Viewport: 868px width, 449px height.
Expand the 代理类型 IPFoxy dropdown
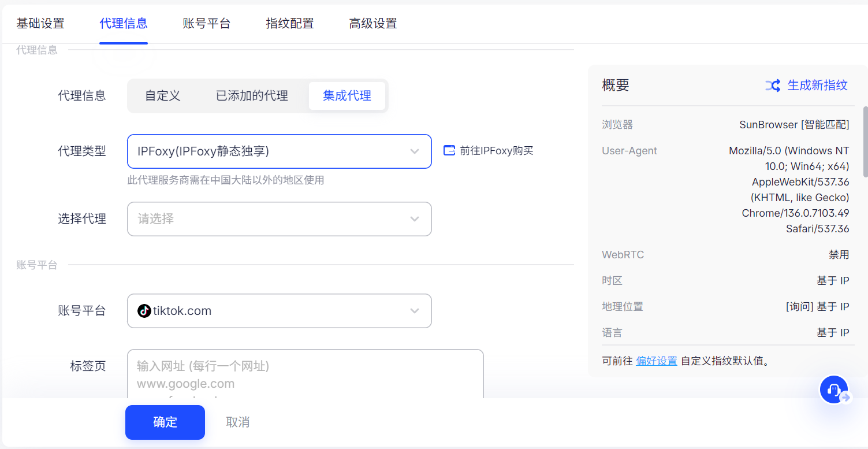click(x=414, y=151)
